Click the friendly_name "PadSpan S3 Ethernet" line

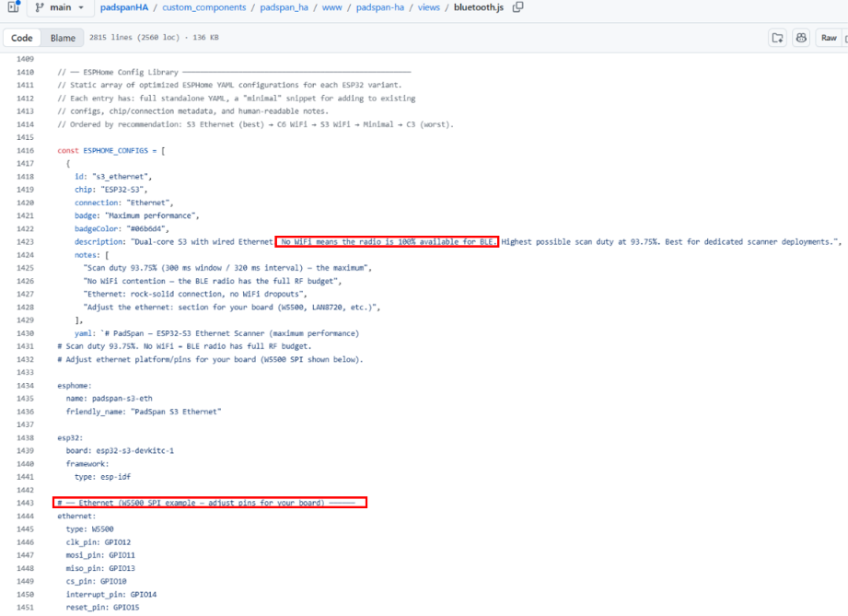[x=144, y=412]
